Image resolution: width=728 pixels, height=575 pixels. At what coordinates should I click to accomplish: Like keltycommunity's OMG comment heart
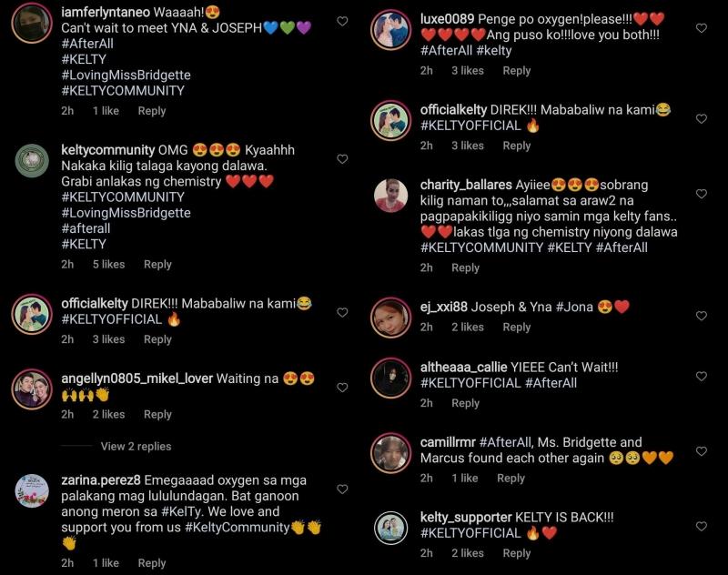pos(342,159)
